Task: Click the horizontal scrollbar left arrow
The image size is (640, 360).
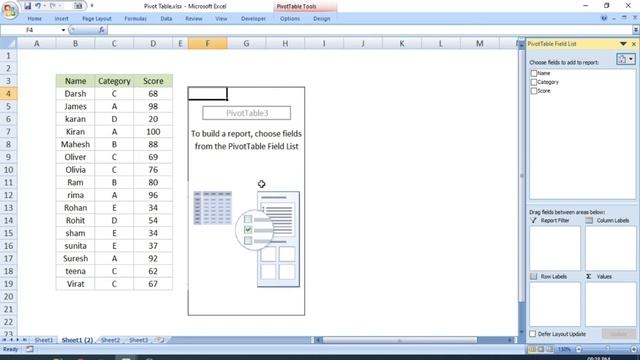Action: 318,340
